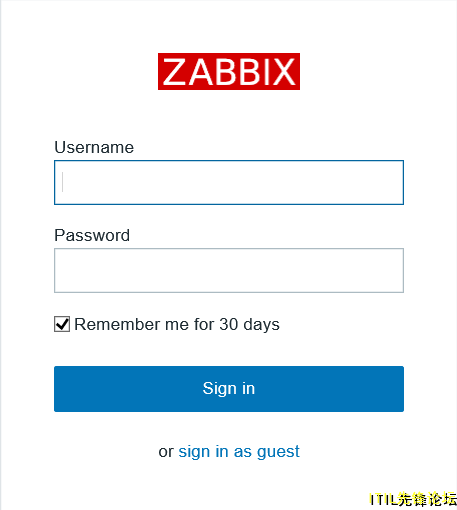
Task: Click the Username label text
Action: [94, 147]
